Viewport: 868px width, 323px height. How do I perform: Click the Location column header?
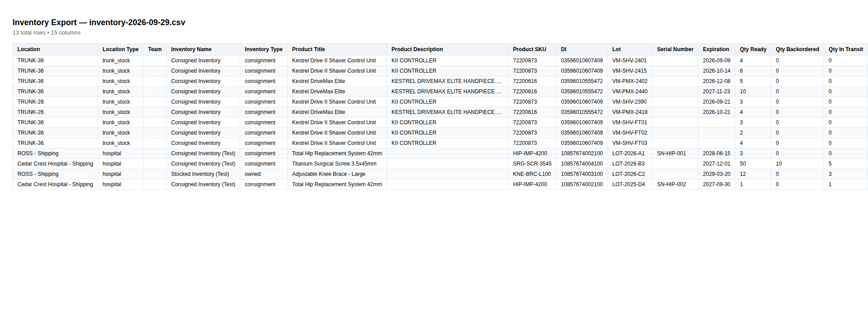(x=55, y=49)
